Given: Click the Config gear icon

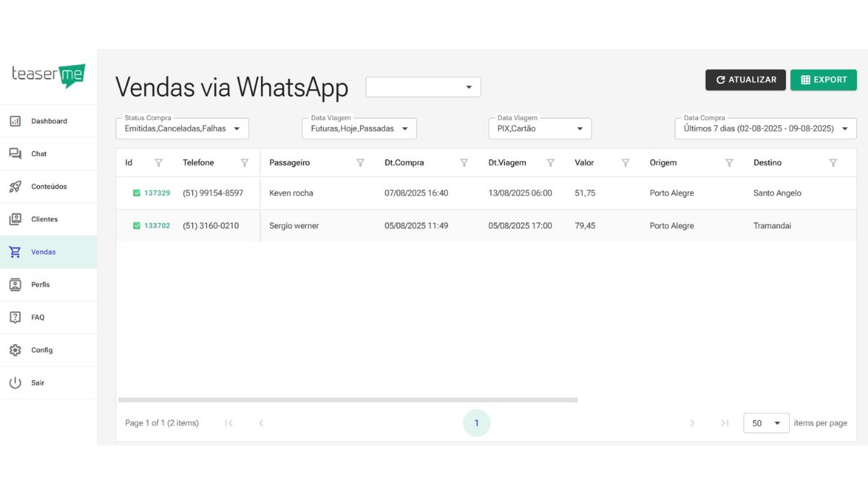Looking at the screenshot, I should click(15, 350).
